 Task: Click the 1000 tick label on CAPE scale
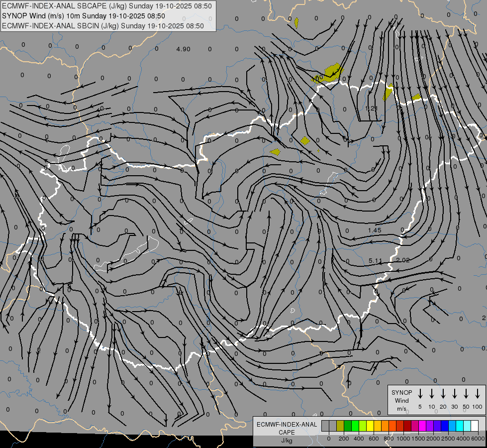403,439
